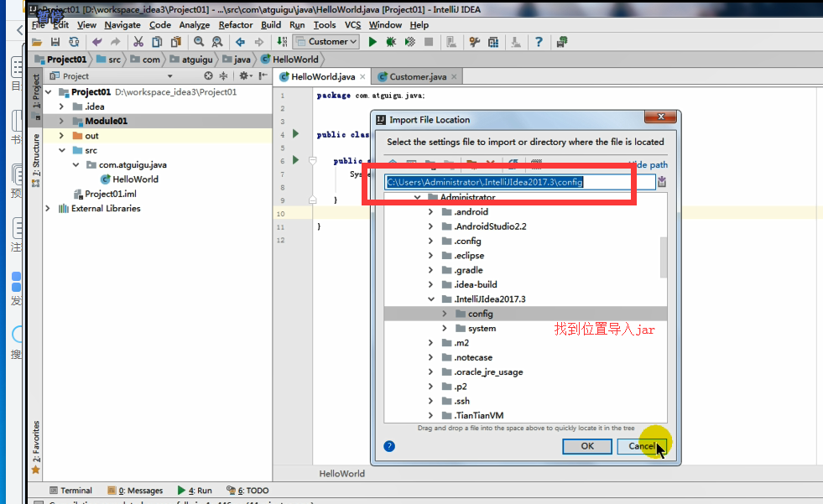This screenshot has height=504, width=823.
Task: Click Cancel in Import File Location dialog
Action: [x=642, y=446]
